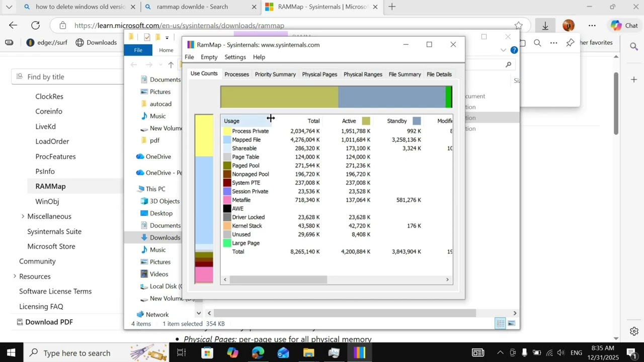Screen dimensions: 644x362
Task: Sort by the Usage column header
Action: click(247, 121)
